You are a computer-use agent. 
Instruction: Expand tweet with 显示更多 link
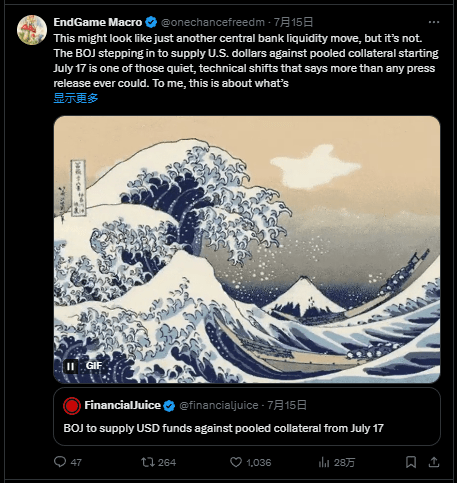(76, 98)
